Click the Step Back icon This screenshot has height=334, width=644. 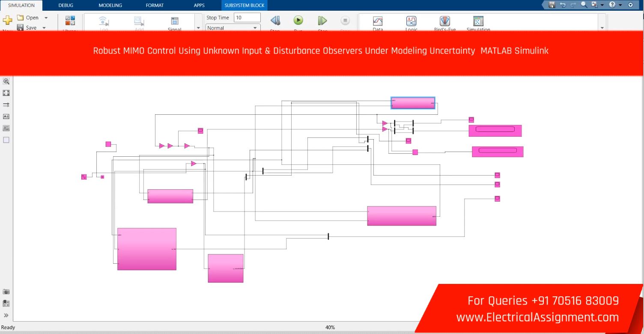(275, 21)
